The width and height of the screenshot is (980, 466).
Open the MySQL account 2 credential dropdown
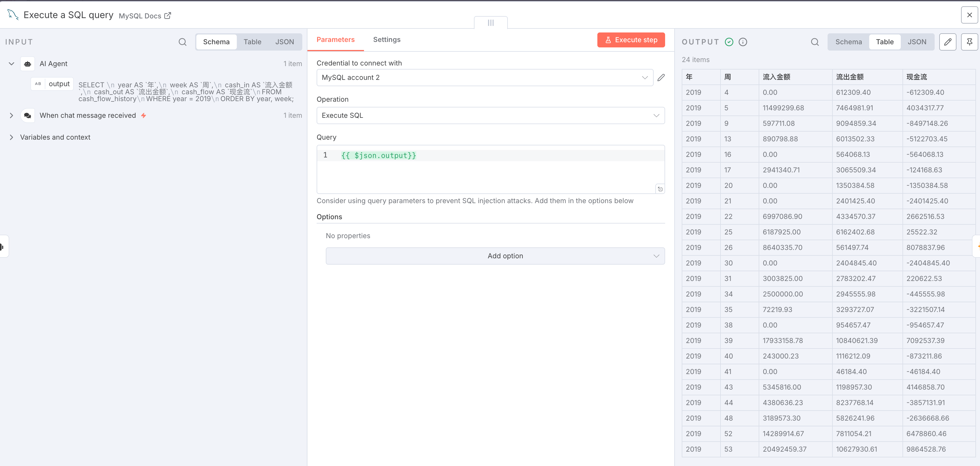point(484,78)
